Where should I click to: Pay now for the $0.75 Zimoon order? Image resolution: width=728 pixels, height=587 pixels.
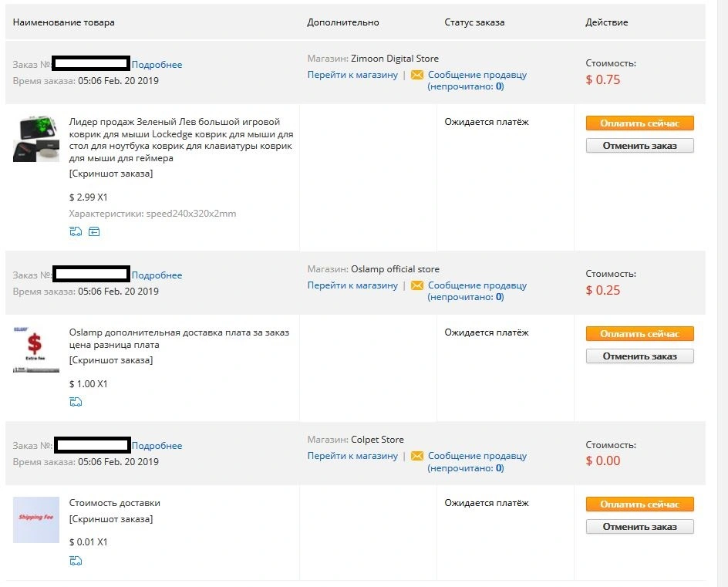click(x=640, y=123)
